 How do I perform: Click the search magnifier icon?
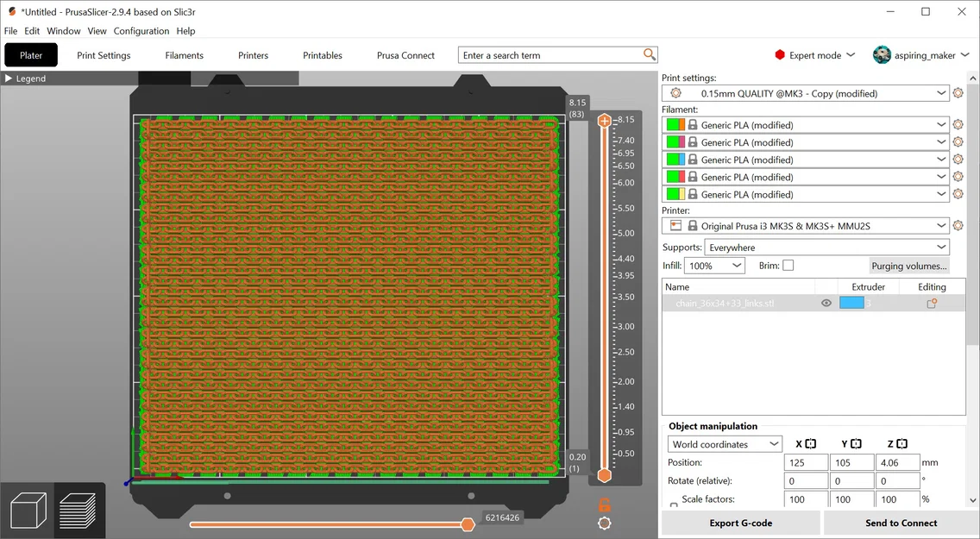pyautogui.click(x=650, y=55)
